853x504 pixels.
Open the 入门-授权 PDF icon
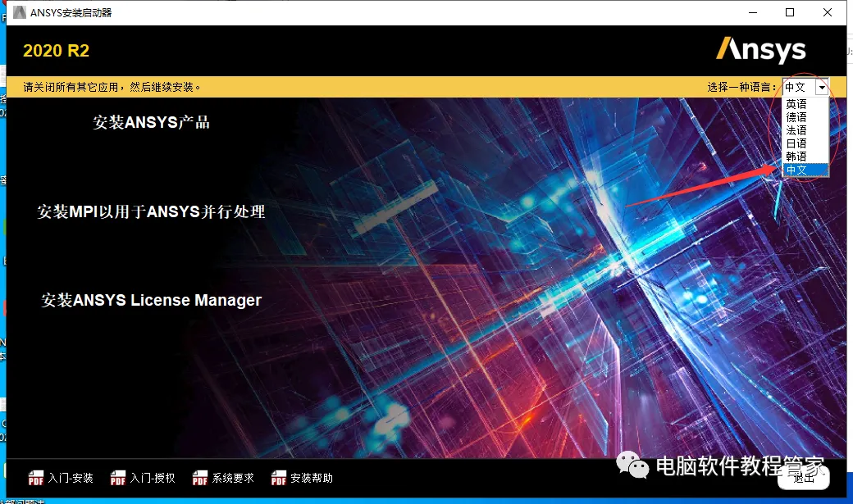(118, 478)
